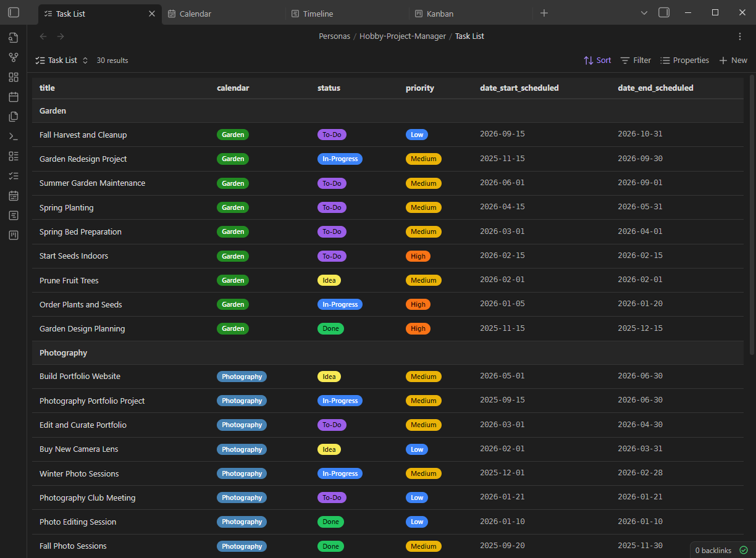Open the three-dot options menu
Viewport: 756px width, 558px height.
coord(740,36)
